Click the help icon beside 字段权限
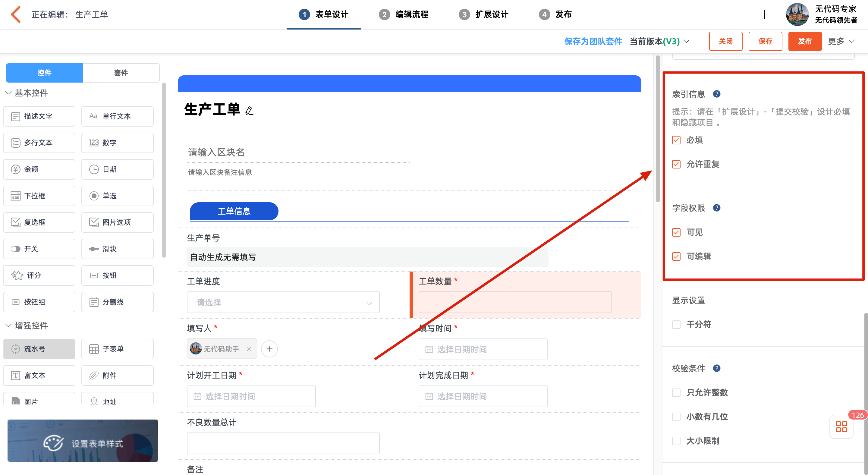Image resolution: width=868 pixels, height=475 pixels. coord(716,208)
